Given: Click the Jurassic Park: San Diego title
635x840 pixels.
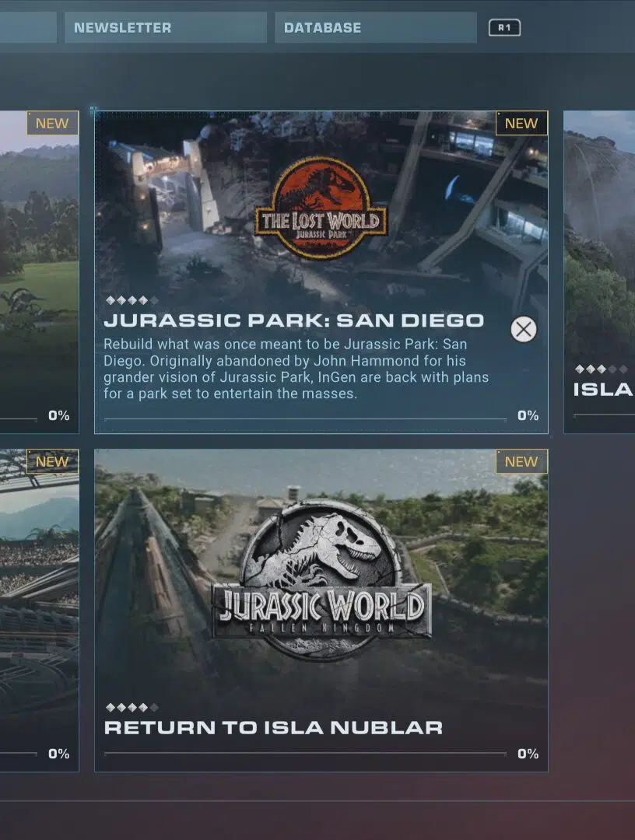Looking at the screenshot, I should 293,320.
